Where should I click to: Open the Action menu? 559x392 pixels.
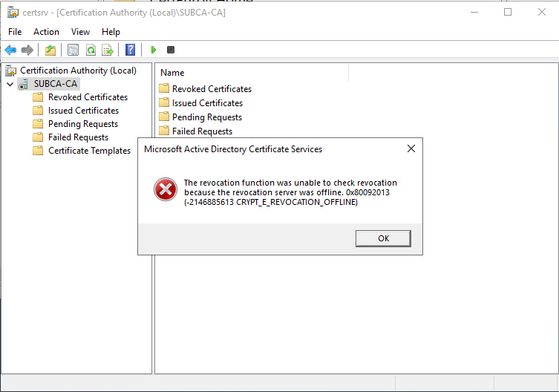tap(46, 32)
